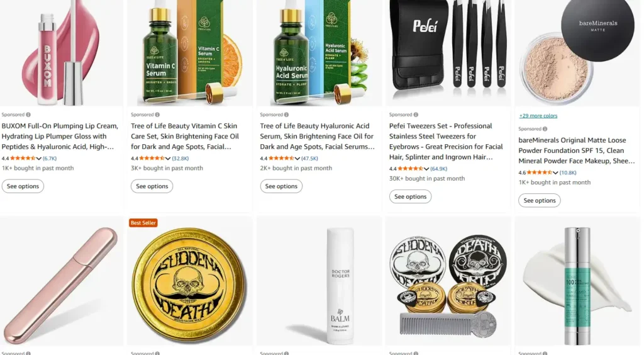Click the Sponsored info icon for Vitamin C set
Viewport: 644px width, 355px height.
[x=157, y=115]
